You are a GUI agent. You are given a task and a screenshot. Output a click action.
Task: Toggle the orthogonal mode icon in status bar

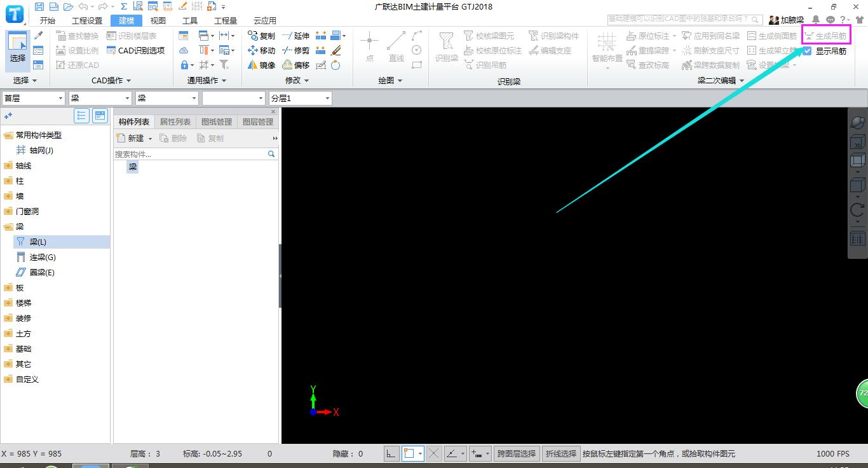click(x=391, y=453)
